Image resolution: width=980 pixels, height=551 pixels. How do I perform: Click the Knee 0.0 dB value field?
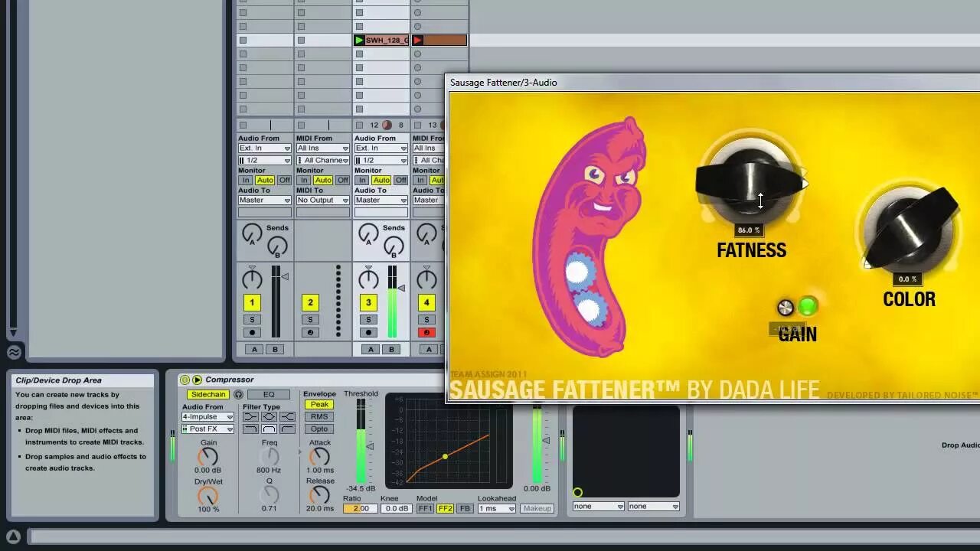[x=396, y=509]
